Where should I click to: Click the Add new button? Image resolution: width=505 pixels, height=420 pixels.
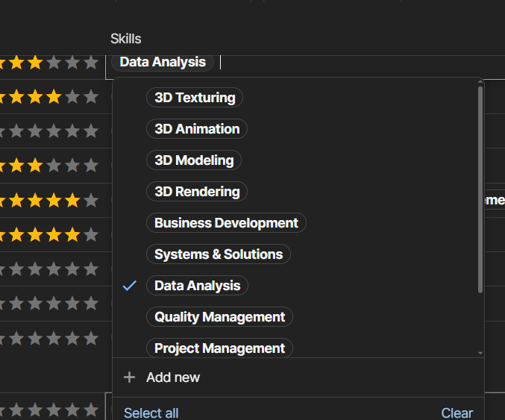coord(173,377)
